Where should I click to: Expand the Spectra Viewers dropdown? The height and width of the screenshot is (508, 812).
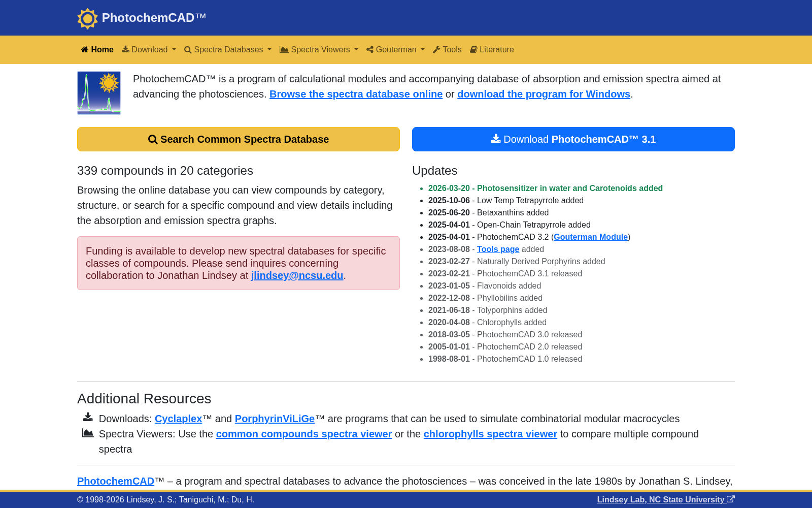click(319, 49)
